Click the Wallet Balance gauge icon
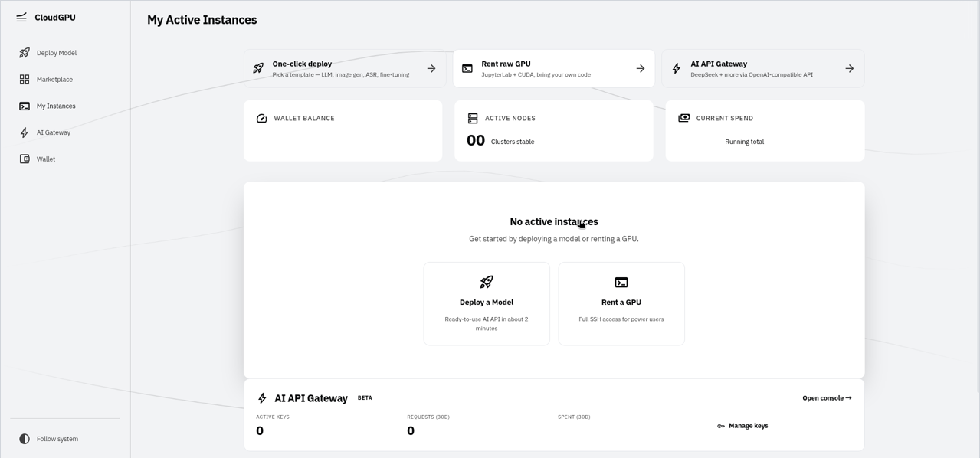 coord(261,118)
